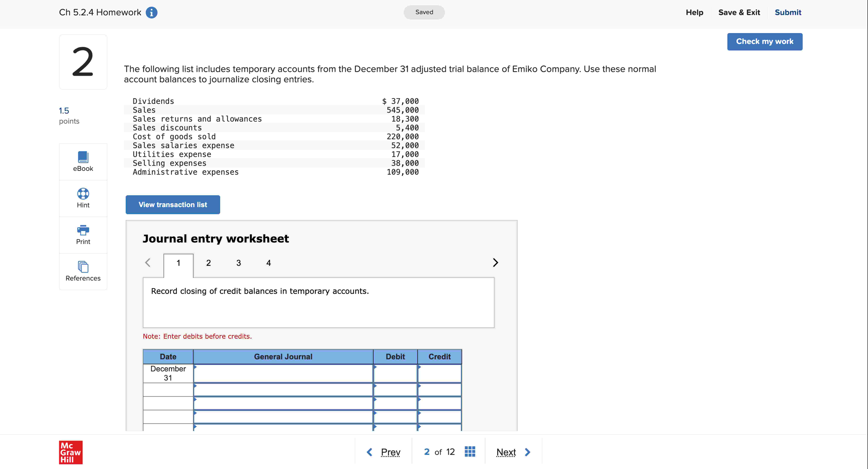Click the first row Debit field
Image resolution: width=868 pixels, height=469 pixels.
(395, 373)
